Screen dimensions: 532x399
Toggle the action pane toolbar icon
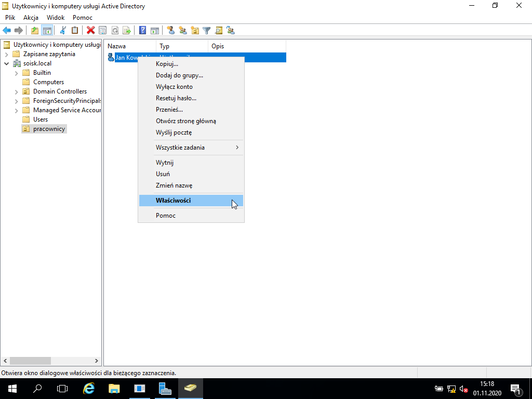155,31
